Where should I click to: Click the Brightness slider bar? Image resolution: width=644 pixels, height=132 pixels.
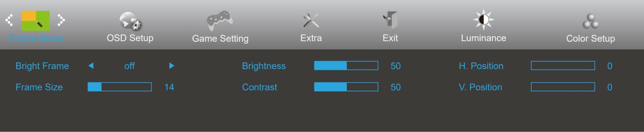346,66
